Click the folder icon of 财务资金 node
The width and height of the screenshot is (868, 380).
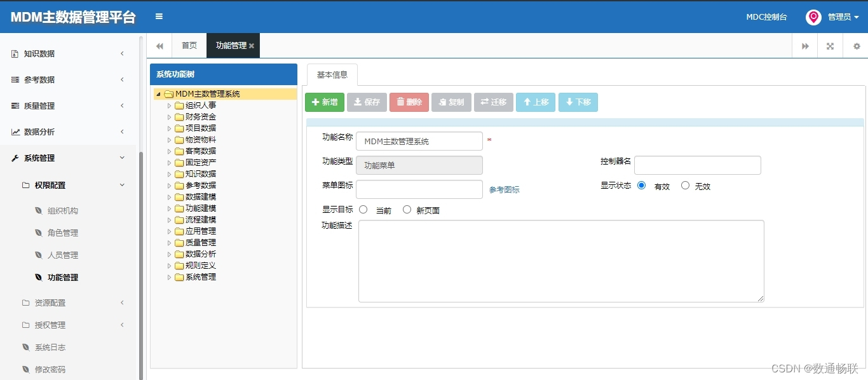[x=179, y=117]
